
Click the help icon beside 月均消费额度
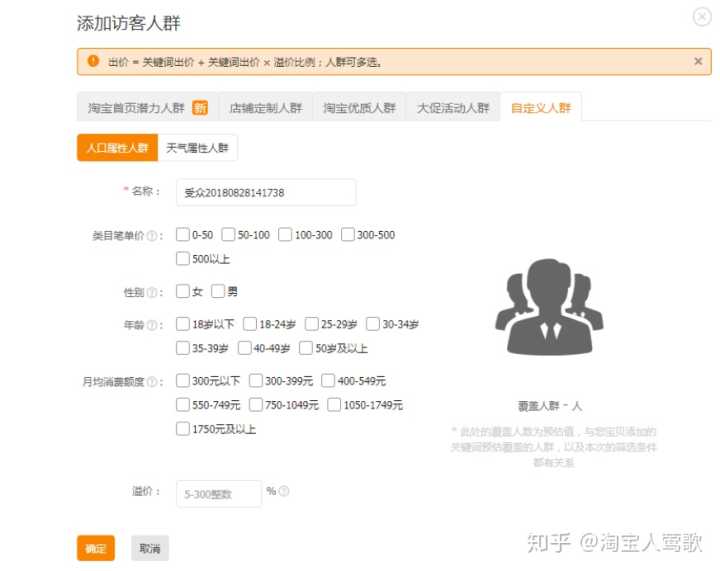point(152,382)
